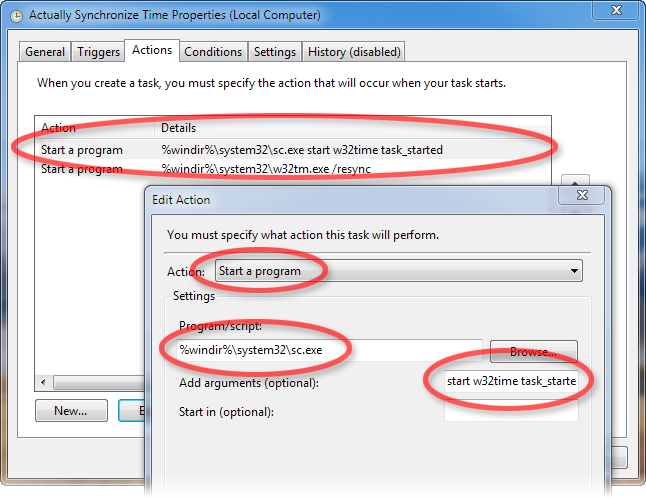Switch to the General tab
Viewport: 646px width, 498px height.
tap(45, 52)
